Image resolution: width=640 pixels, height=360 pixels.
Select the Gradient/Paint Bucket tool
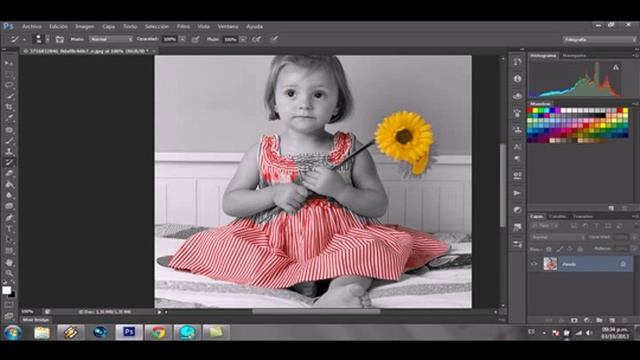[9, 184]
